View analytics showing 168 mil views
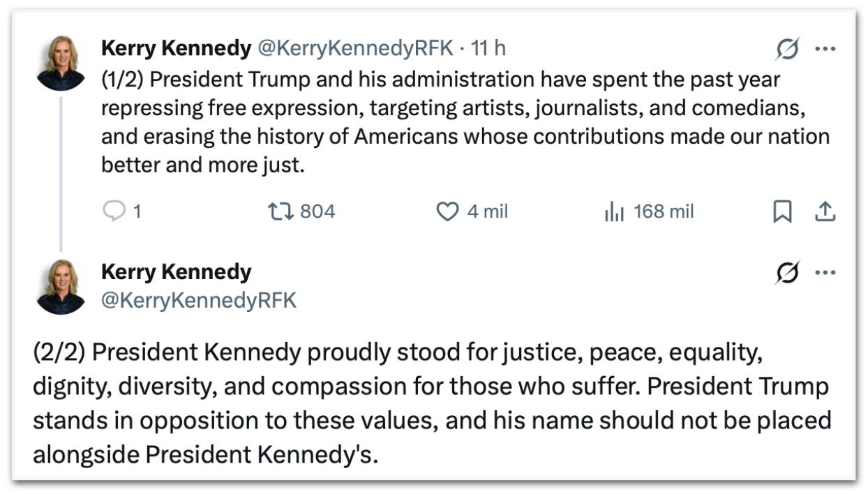The width and height of the screenshot is (868, 494). click(614, 211)
